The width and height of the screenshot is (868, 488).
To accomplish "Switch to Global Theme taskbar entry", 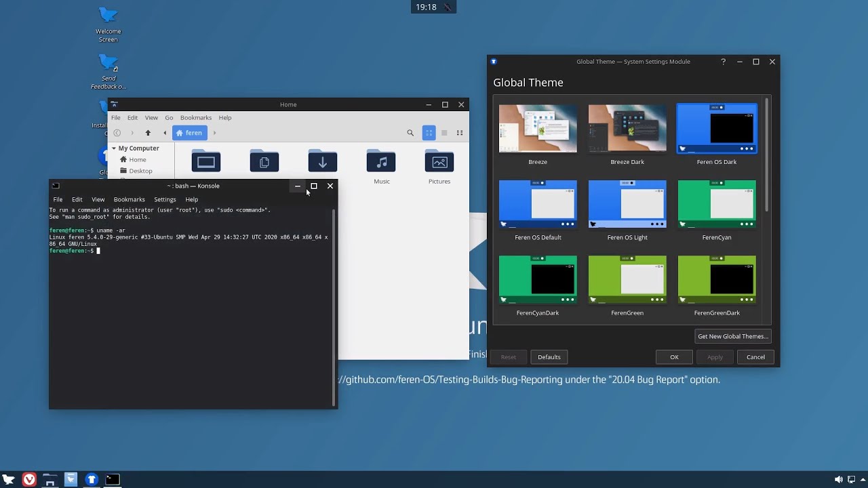I will point(92,480).
